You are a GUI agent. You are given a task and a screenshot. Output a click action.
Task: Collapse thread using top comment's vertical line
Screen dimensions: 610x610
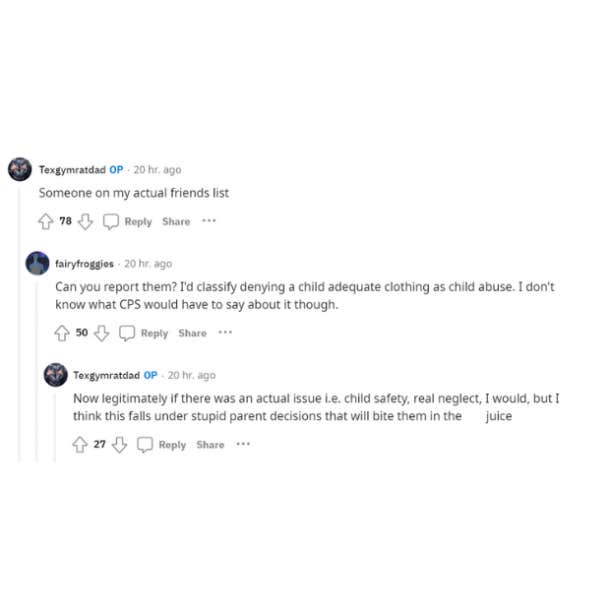tap(19, 323)
